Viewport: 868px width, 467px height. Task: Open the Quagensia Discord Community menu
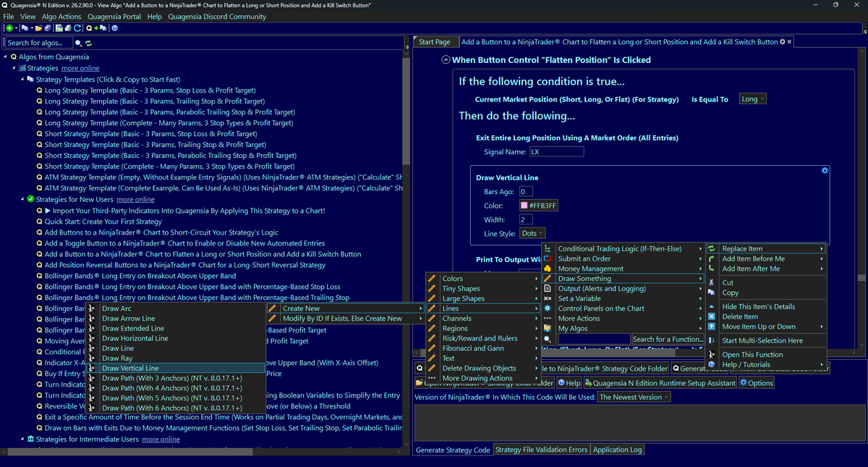point(217,16)
